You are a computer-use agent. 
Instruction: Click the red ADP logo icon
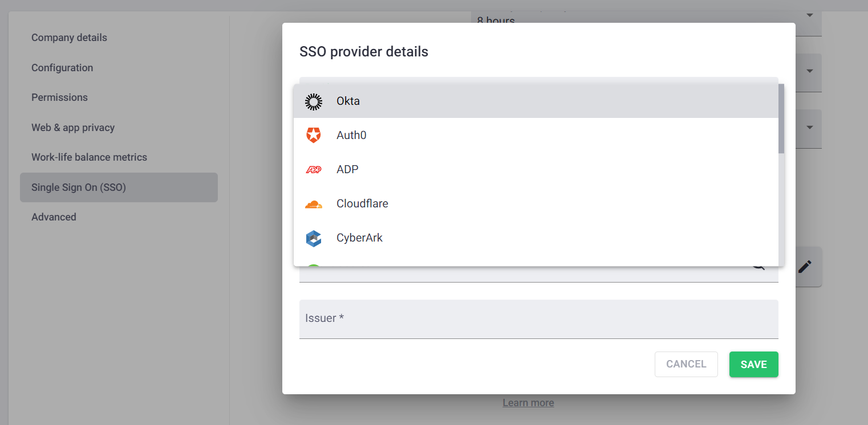(x=314, y=170)
